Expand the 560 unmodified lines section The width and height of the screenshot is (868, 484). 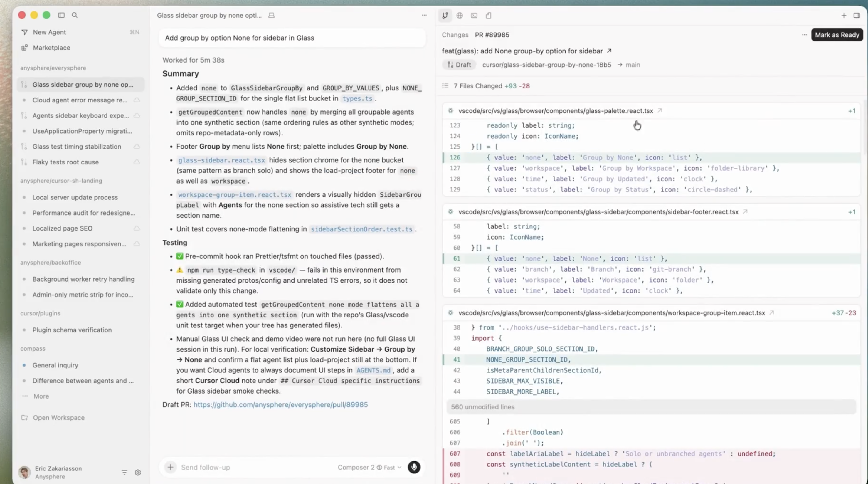pyautogui.click(x=482, y=407)
